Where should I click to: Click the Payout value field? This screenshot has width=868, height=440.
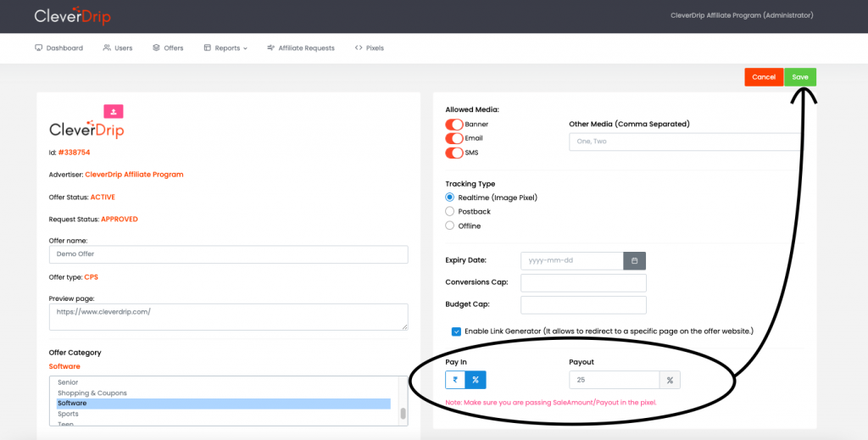tap(615, 380)
